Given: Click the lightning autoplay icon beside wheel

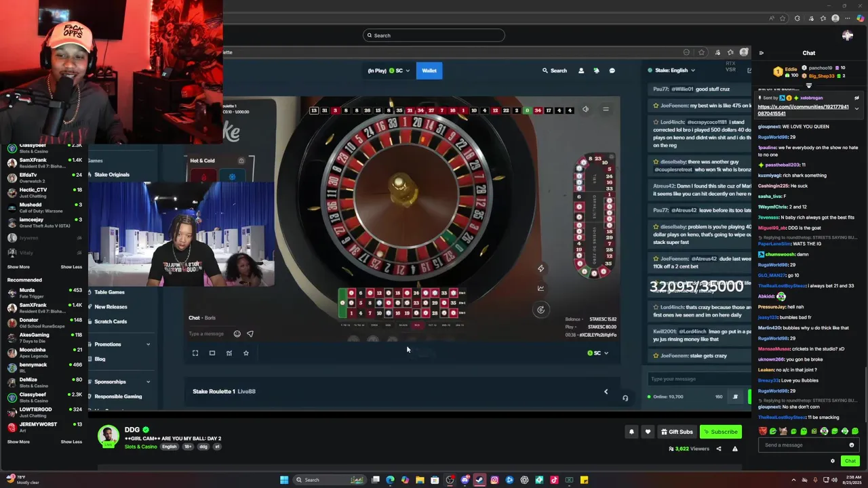Looking at the screenshot, I should (540, 268).
